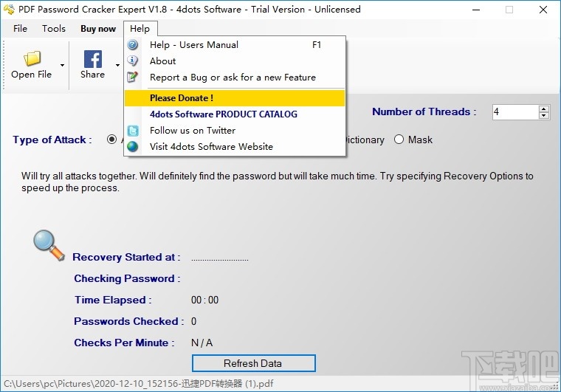Click the Help Users Manual question icon
The height and width of the screenshot is (392, 561).
(133, 45)
